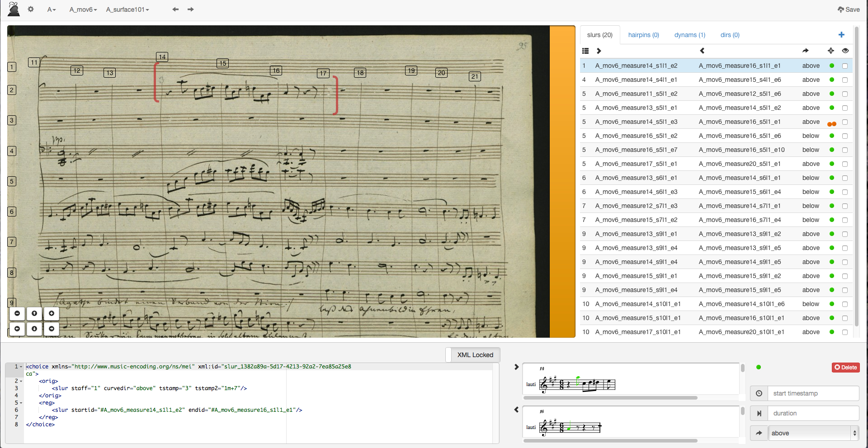Select staff number 5 on the left edge

click(x=12, y=181)
